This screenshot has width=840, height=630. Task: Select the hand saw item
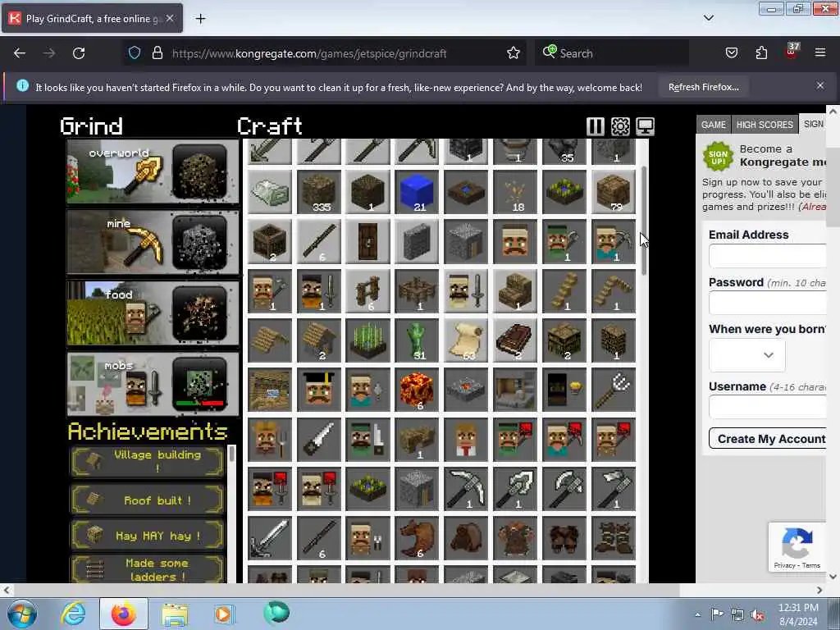(319, 440)
